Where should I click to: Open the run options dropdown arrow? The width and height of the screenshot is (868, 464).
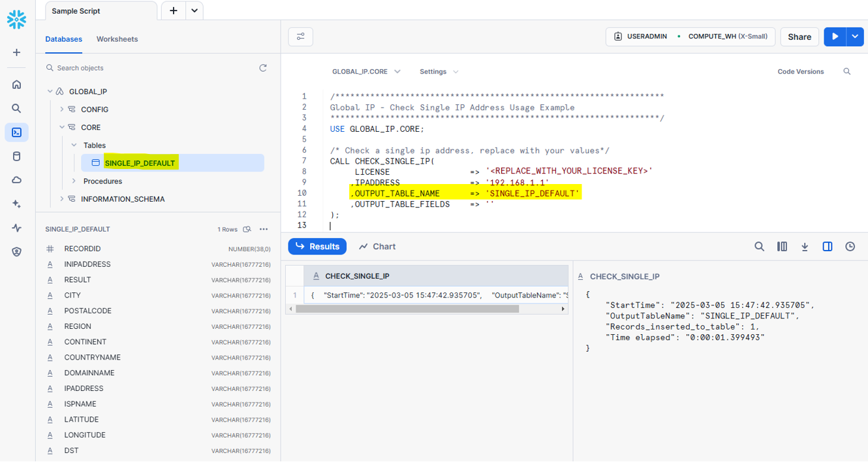click(x=855, y=37)
